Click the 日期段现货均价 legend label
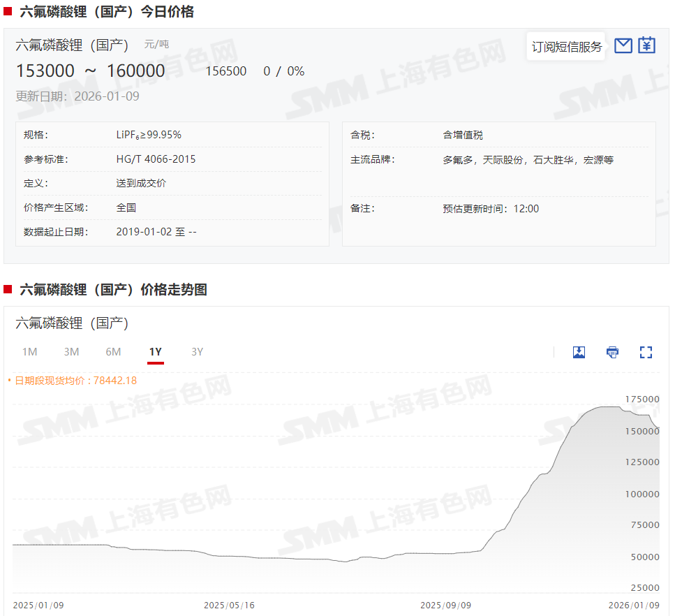This screenshot has width=675, height=616. coord(72,381)
